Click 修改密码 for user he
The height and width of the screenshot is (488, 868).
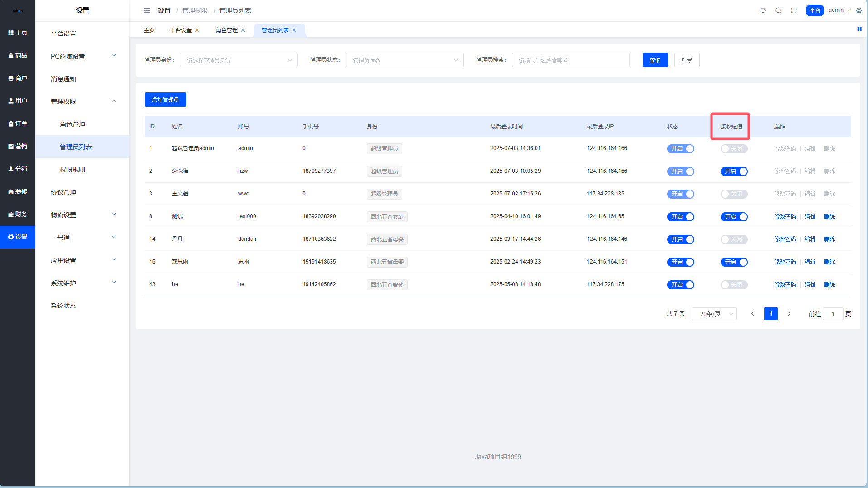point(785,285)
